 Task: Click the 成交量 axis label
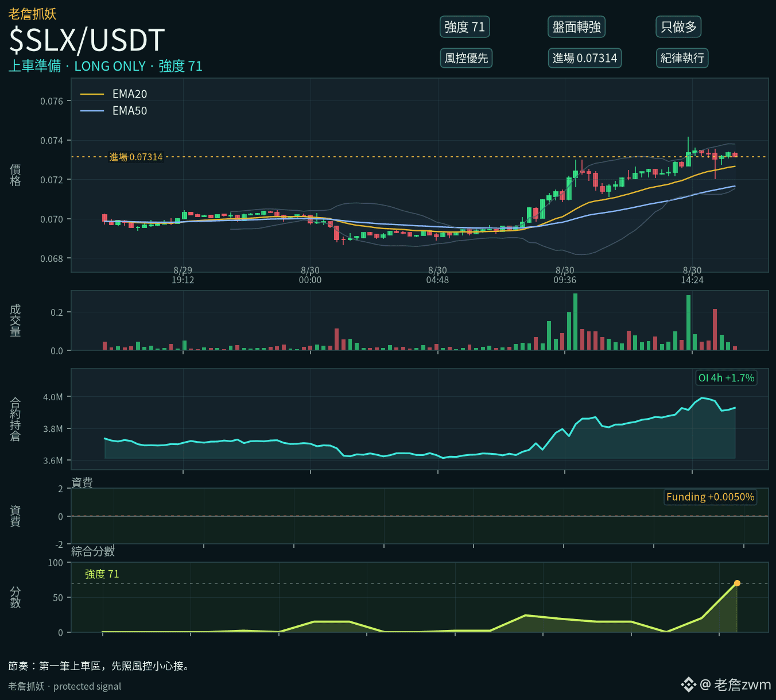[15, 320]
